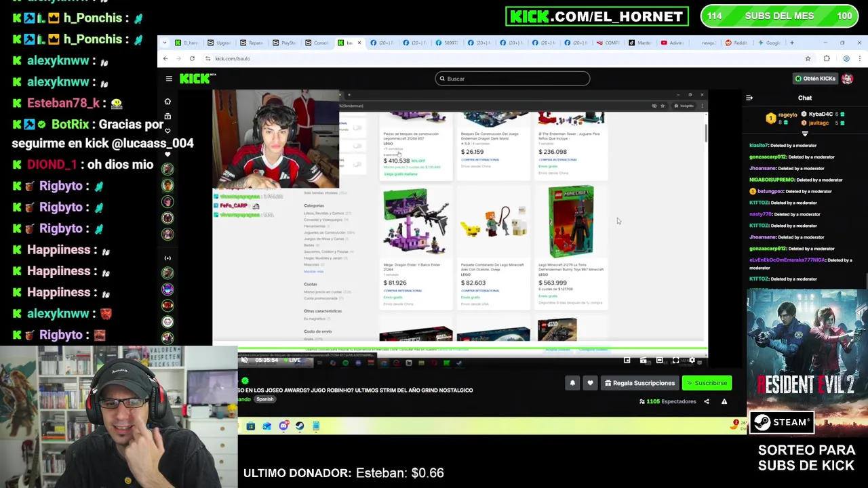Screen dimensions: 868x488
Task: Click the bell notification icon for the stream
Action: click(x=572, y=383)
